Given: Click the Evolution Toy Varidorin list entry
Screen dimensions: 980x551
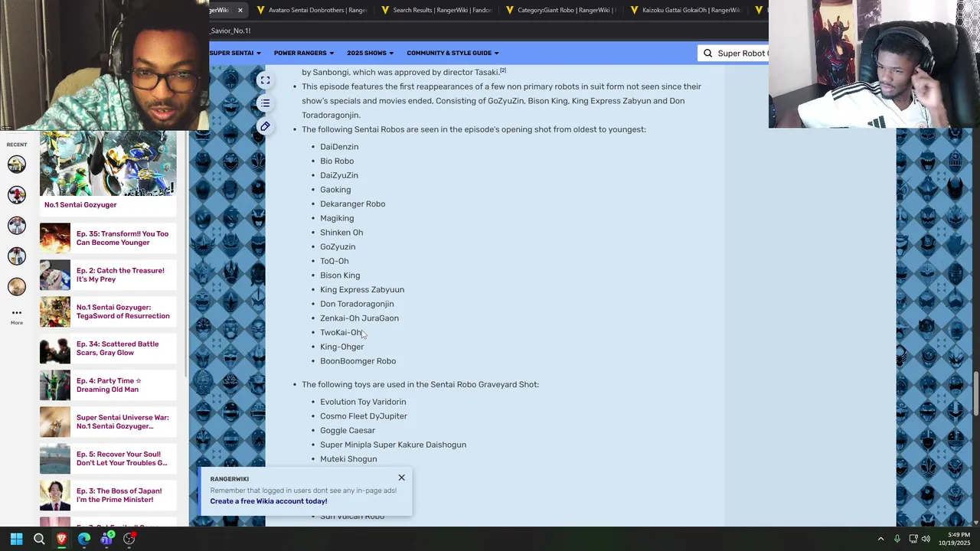Looking at the screenshot, I should tap(363, 402).
